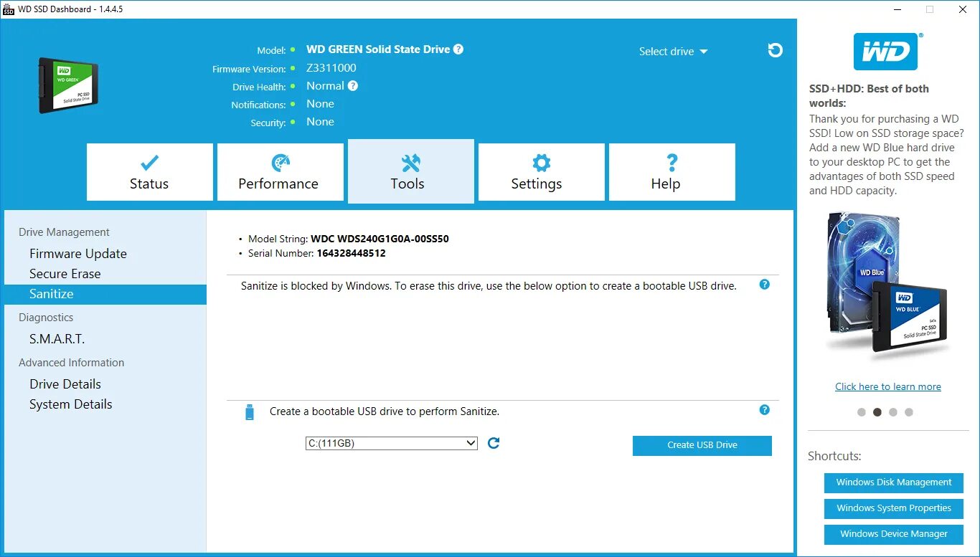The height and width of the screenshot is (557, 980).
Task: Open Windows System Properties shortcut
Action: (894, 508)
